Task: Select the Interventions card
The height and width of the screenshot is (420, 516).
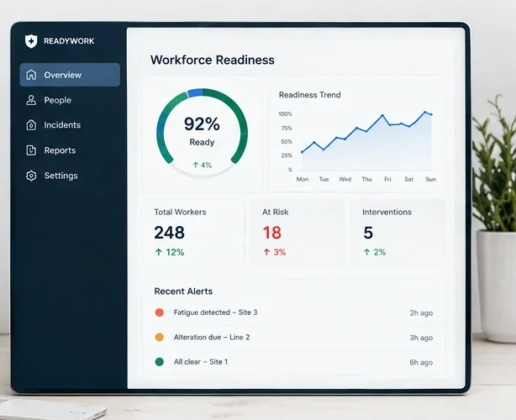Action: 398,232
